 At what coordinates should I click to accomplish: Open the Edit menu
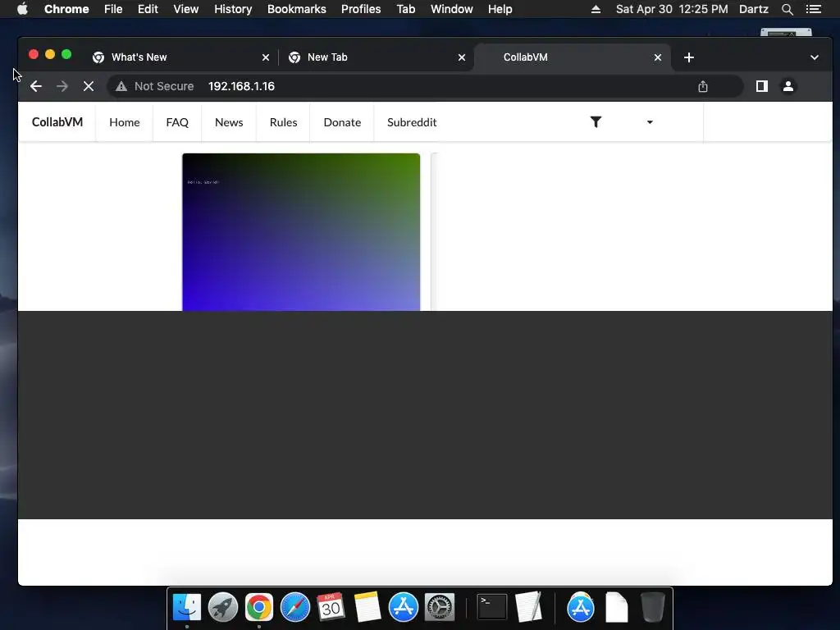148,9
